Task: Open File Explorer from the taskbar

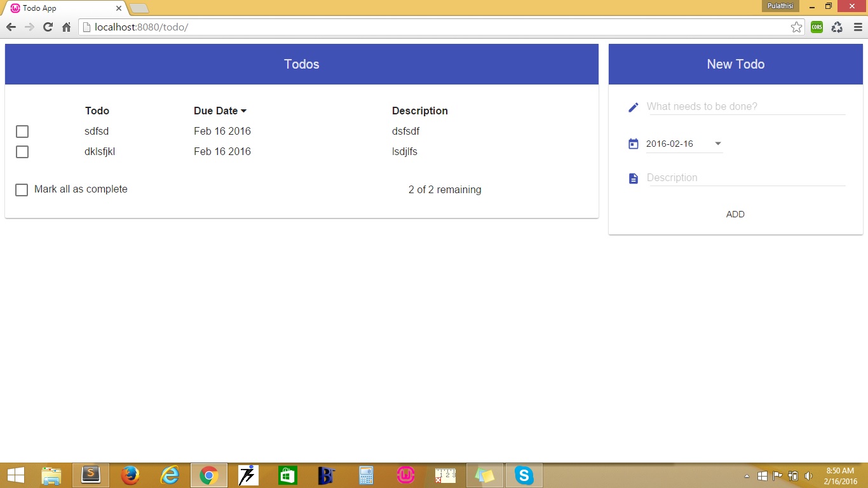Action: point(51,475)
